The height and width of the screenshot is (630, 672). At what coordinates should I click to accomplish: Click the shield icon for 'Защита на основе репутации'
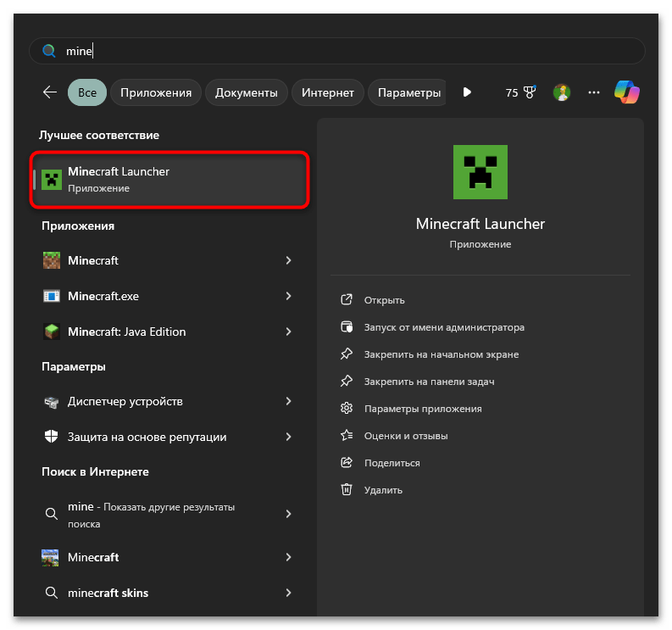coord(52,437)
